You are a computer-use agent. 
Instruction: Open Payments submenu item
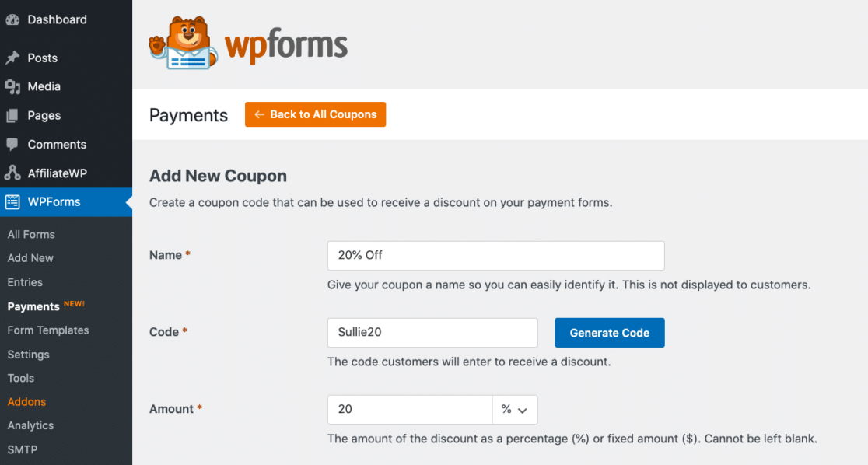[33, 306]
